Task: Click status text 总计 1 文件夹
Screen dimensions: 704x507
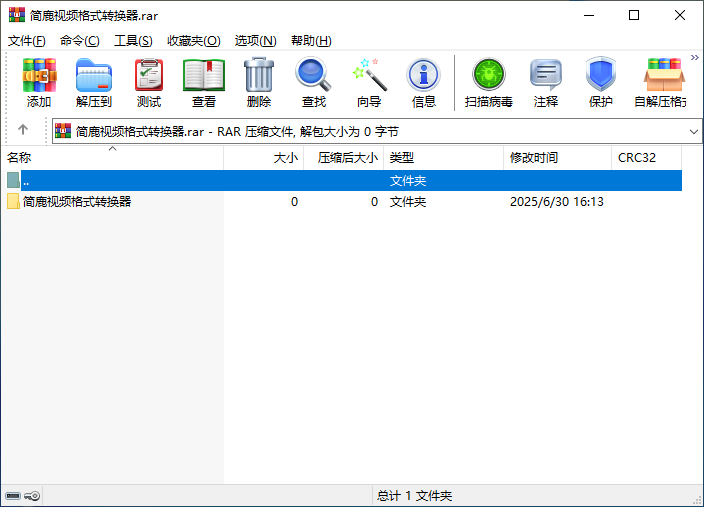Action: (x=414, y=496)
